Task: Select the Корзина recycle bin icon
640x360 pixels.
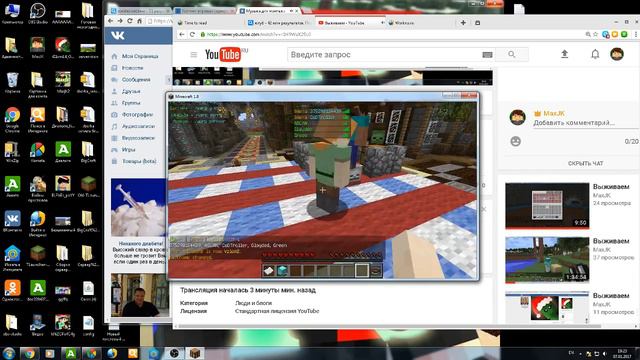Action: tap(12, 83)
